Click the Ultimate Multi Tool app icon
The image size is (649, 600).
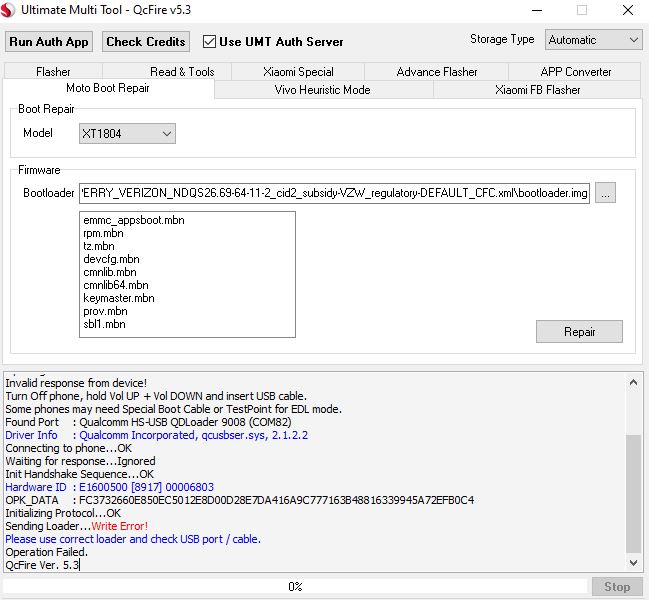pos(8,10)
